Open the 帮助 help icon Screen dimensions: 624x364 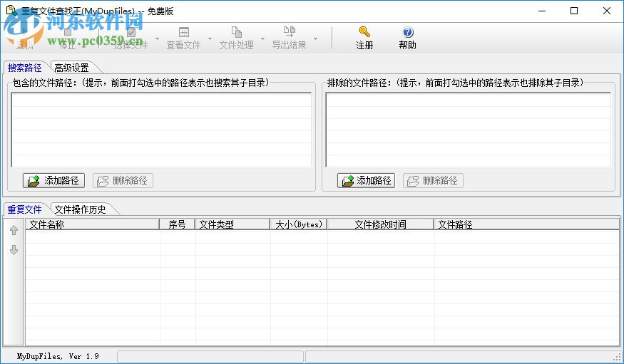point(408,32)
